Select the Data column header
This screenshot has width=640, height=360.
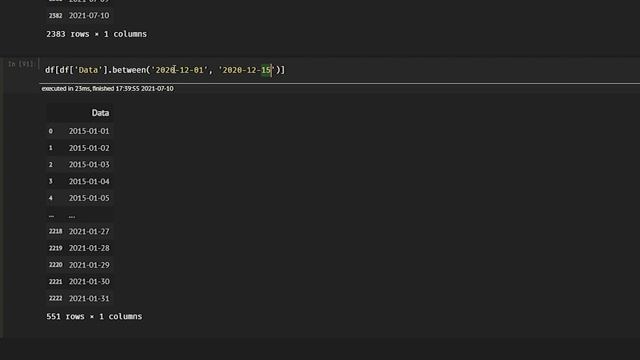(x=100, y=113)
